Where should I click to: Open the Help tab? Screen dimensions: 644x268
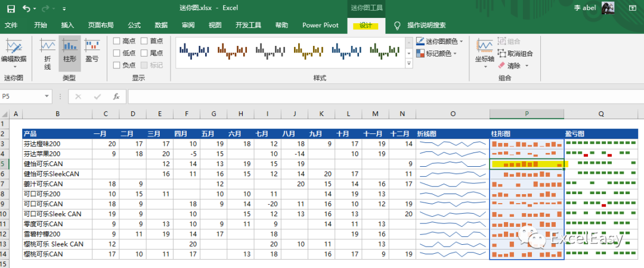pyautogui.click(x=281, y=26)
